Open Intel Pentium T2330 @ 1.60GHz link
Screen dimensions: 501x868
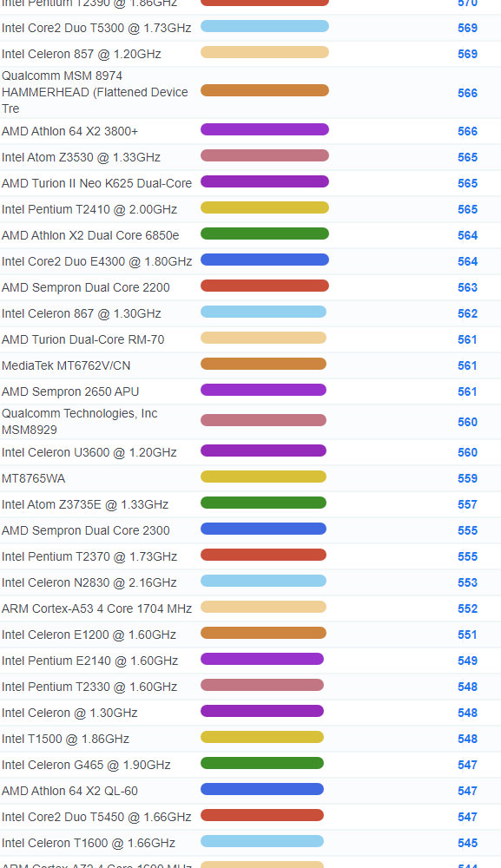click(x=89, y=687)
